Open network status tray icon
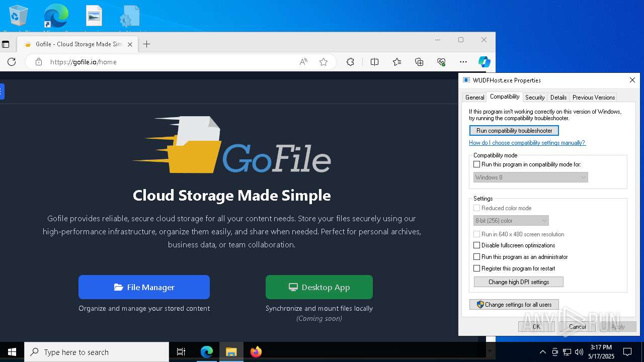Viewport: 644px width, 362px height. pos(567,352)
